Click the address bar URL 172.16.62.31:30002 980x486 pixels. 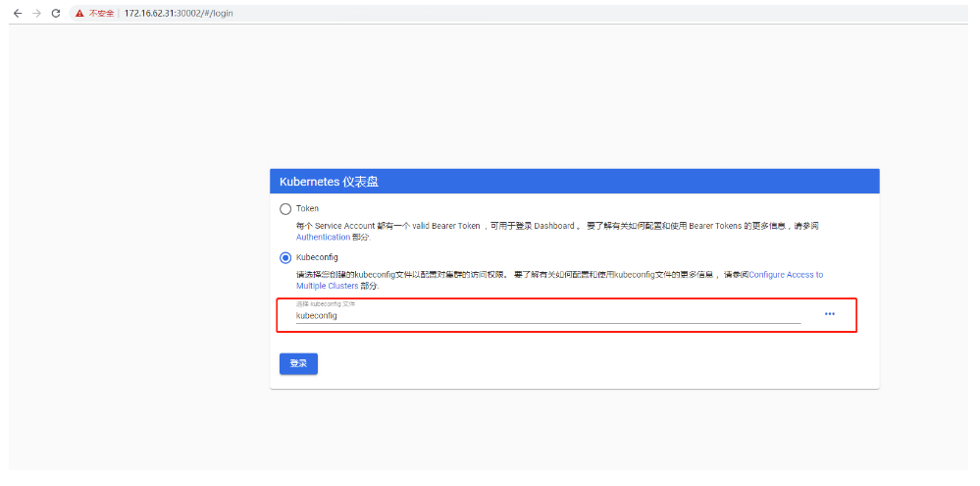click(179, 13)
